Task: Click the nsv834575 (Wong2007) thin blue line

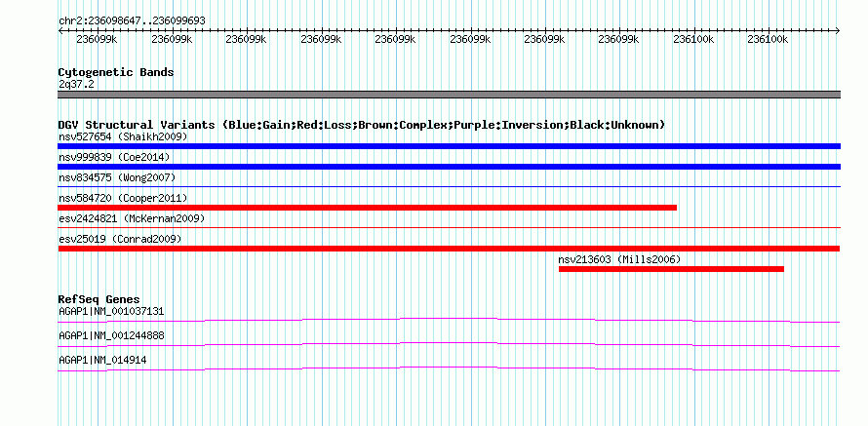Action: 449,187
